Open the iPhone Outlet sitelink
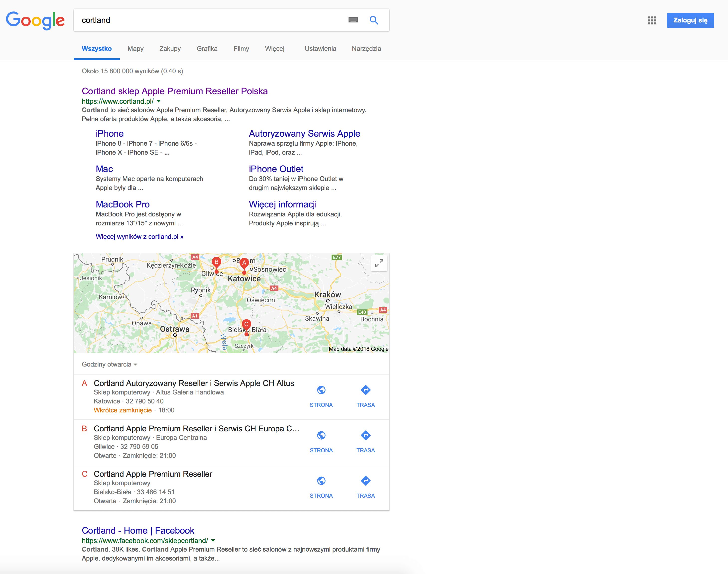Image resolution: width=728 pixels, height=574 pixels. coord(276,169)
